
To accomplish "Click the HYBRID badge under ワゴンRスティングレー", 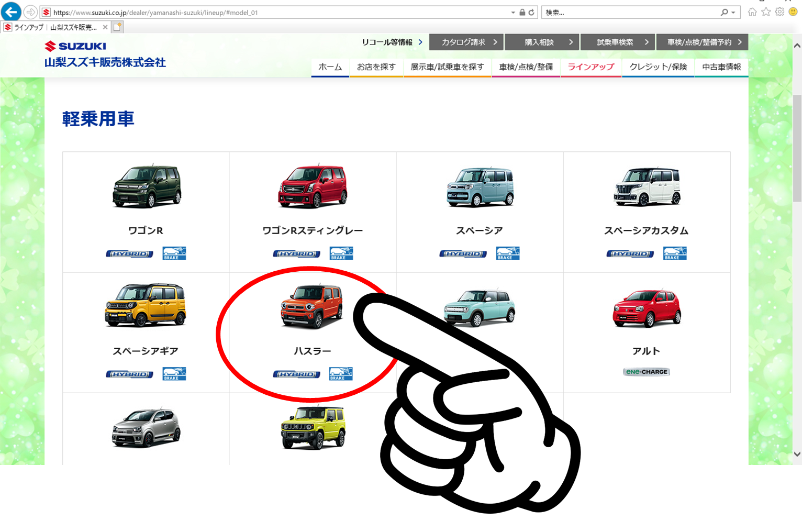I will click(296, 254).
